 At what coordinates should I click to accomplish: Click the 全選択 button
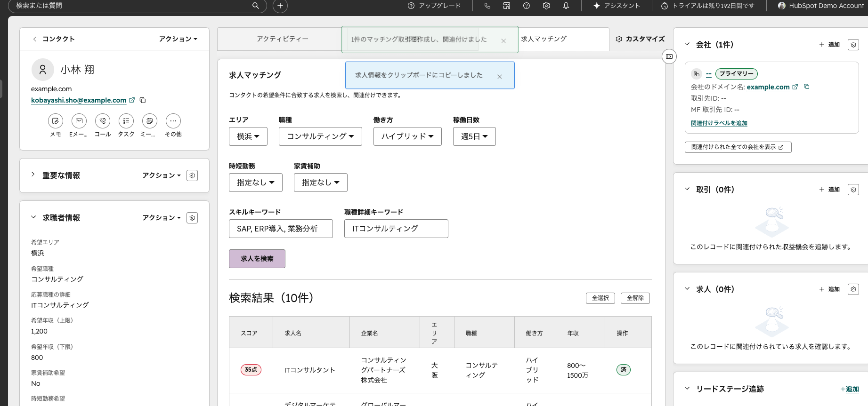[600, 298]
